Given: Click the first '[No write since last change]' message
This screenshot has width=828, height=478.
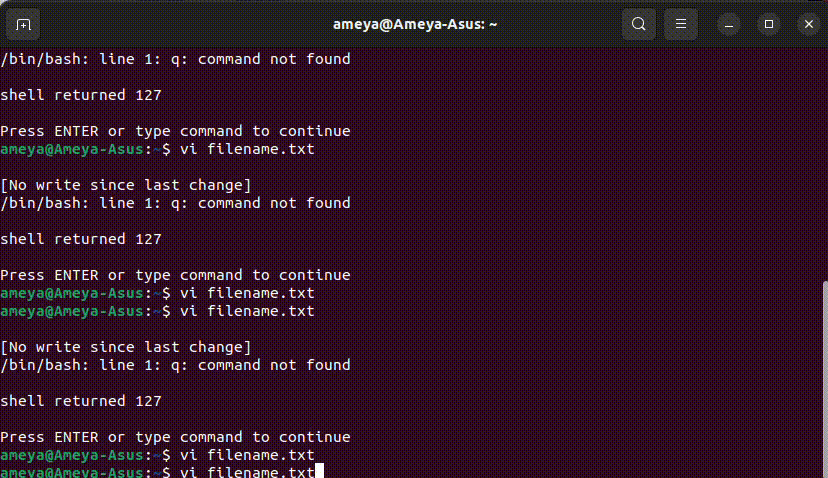Looking at the screenshot, I should 126,185.
